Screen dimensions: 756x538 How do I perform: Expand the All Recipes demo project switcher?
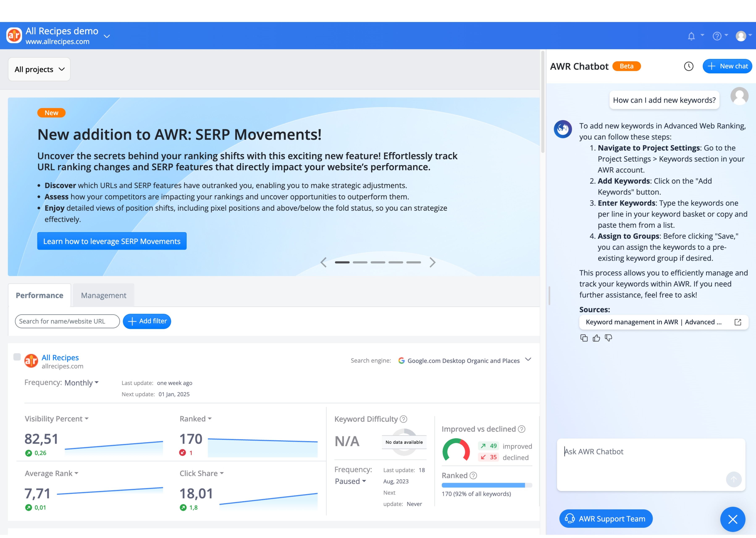tap(107, 36)
